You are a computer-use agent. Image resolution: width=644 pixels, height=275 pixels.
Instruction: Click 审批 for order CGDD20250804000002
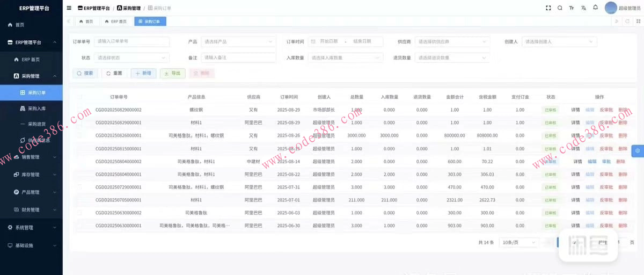(606, 161)
